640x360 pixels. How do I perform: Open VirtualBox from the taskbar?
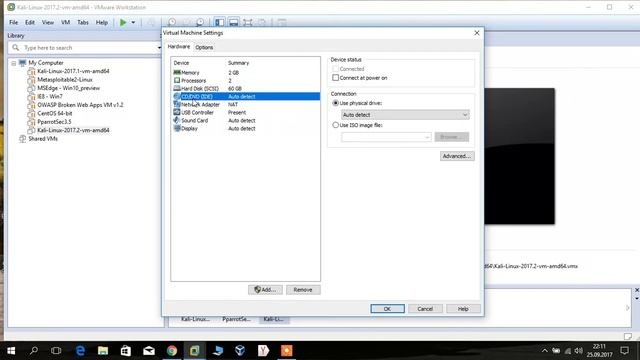(x=240, y=351)
